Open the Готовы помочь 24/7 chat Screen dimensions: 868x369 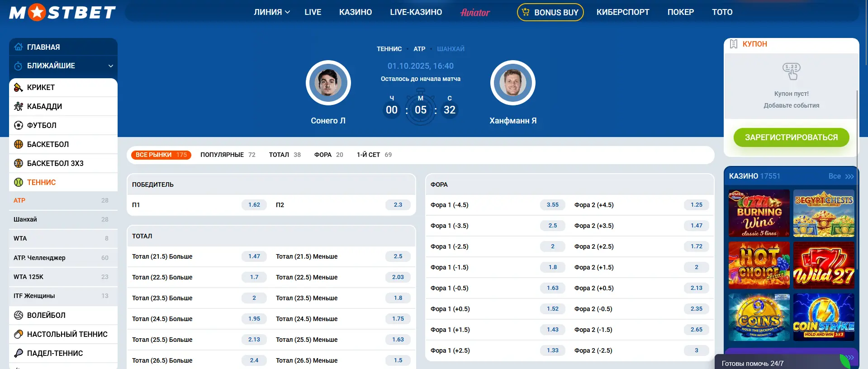tap(783, 362)
